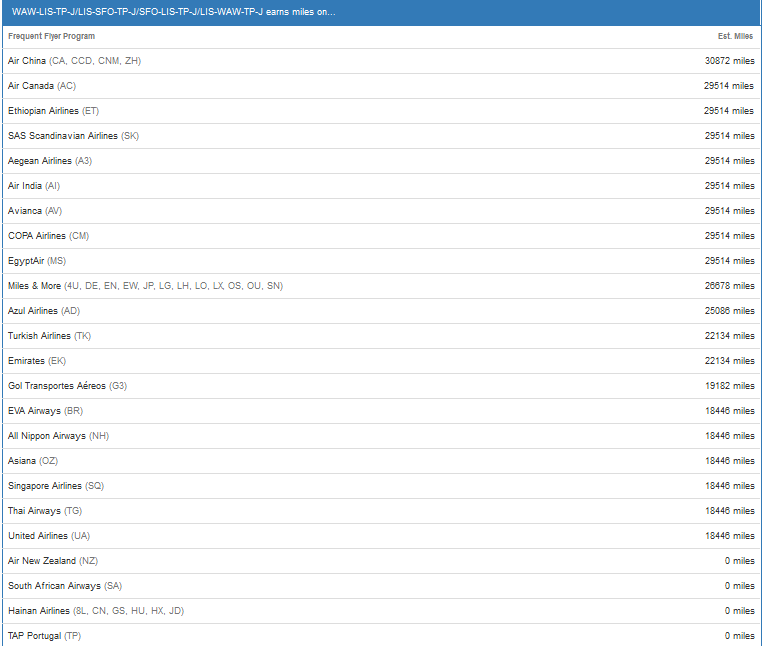
Task: Select the Singapore Airlines (SQ) row name
Action: 56,487
